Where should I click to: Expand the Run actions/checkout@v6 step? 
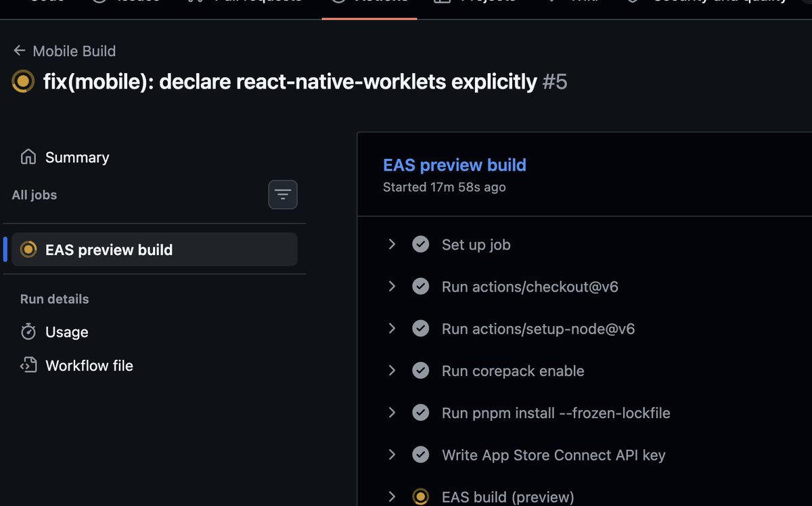click(392, 287)
